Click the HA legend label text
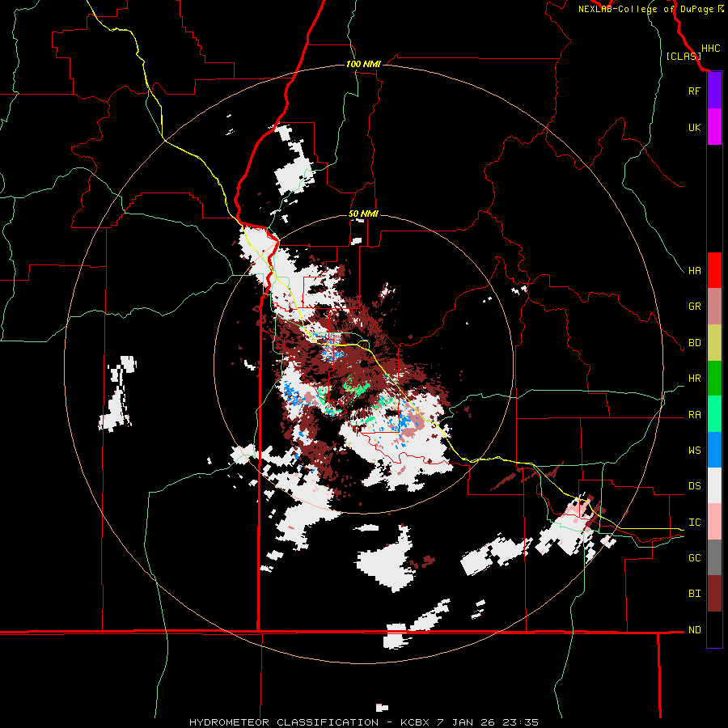The width and height of the screenshot is (728, 728). tap(694, 271)
